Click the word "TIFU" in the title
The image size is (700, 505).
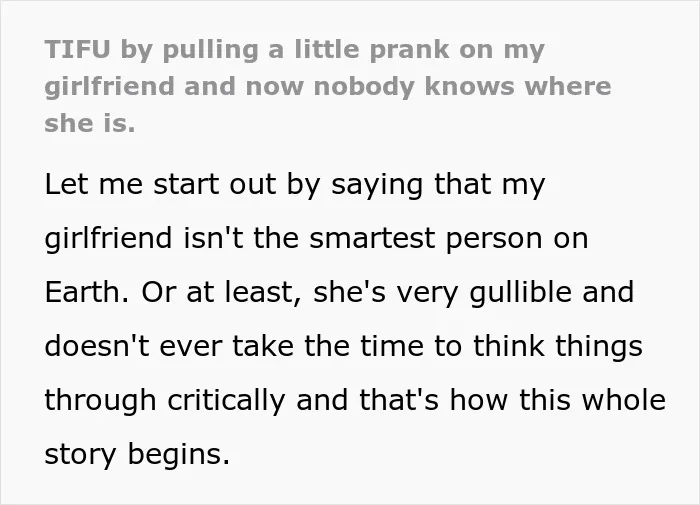tap(77, 49)
